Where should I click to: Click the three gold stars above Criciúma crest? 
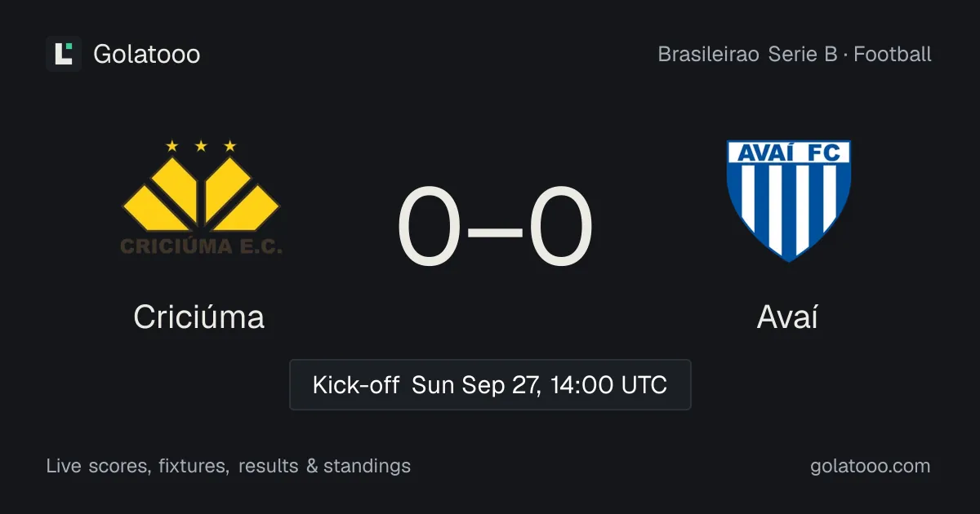point(201,146)
